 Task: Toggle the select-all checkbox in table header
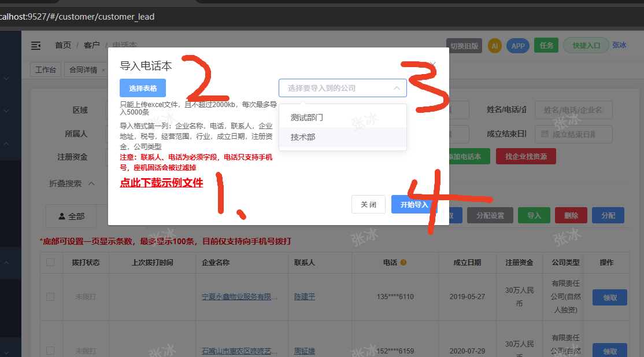coord(50,263)
